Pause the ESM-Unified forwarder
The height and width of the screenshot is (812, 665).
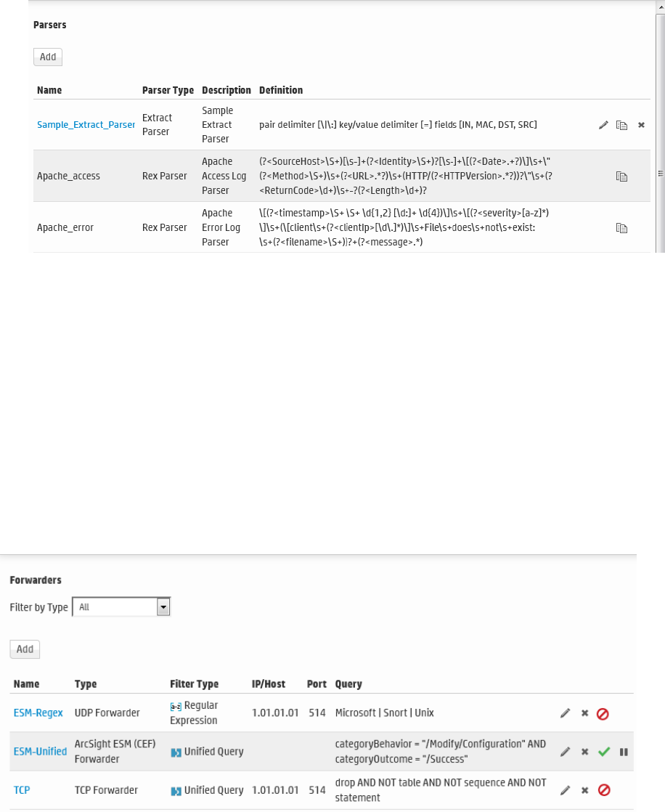pos(623,752)
